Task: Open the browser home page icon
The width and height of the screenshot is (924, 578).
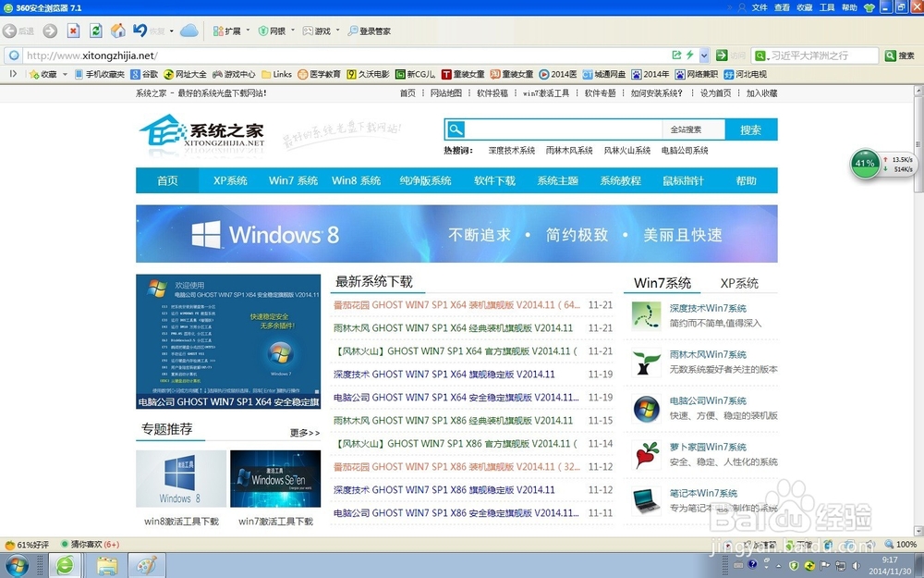Action: [x=118, y=31]
